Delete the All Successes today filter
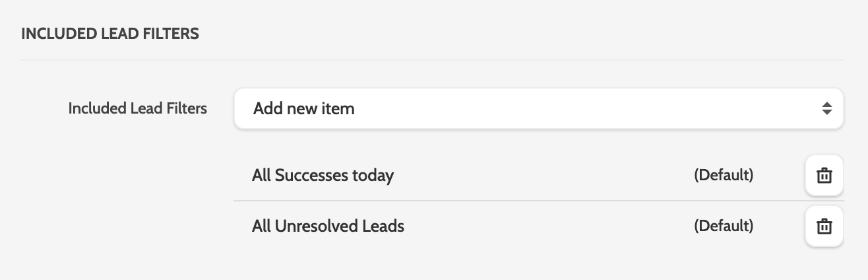Image resolution: width=868 pixels, height=280 pixels. pos(824,176)
